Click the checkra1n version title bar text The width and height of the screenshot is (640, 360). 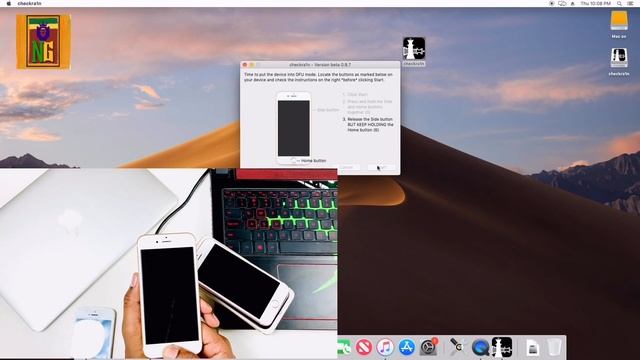(x=320, y=64)
